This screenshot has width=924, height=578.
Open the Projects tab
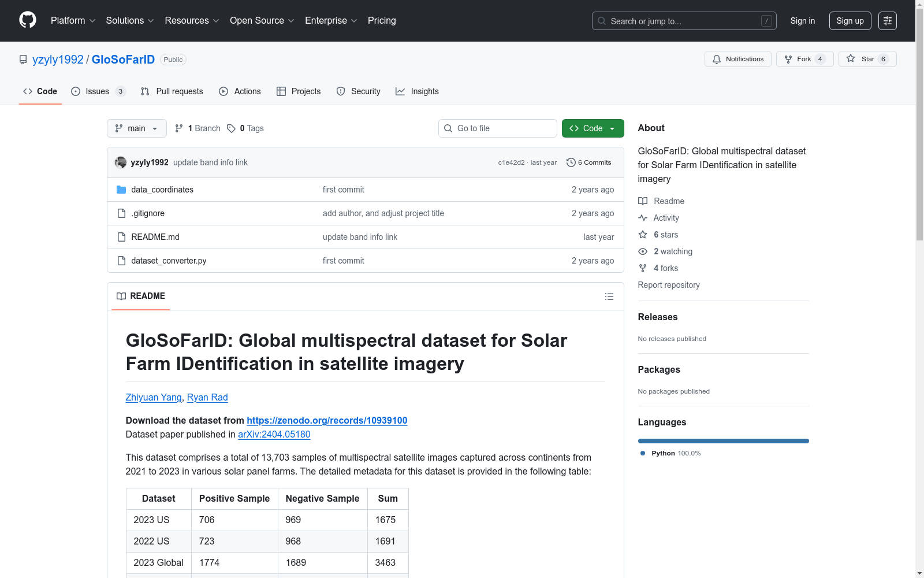point(299,91)
